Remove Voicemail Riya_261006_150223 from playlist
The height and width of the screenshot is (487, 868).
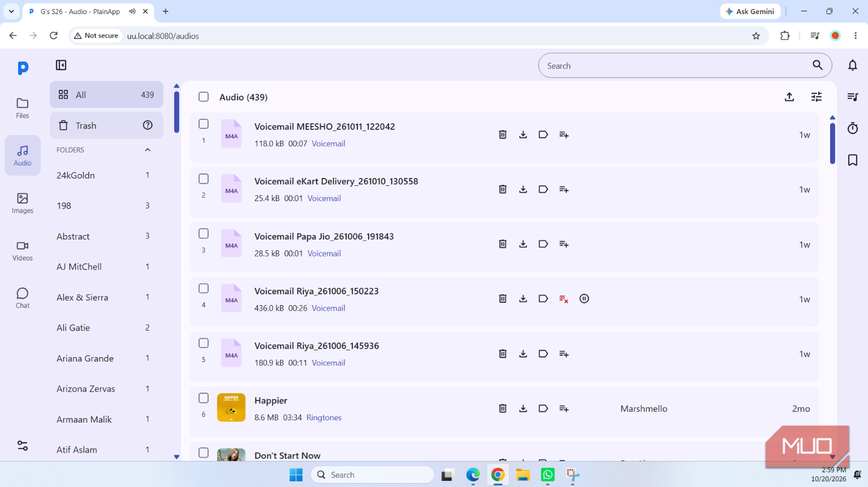pos(564,299)
